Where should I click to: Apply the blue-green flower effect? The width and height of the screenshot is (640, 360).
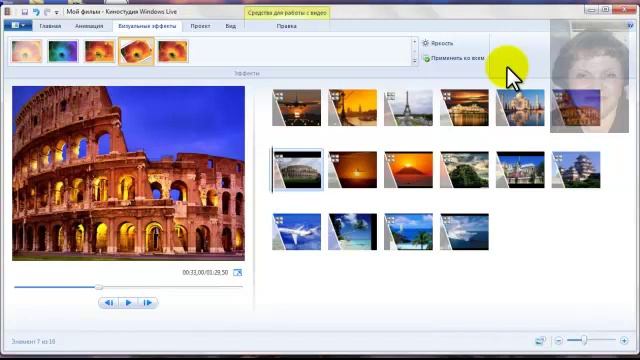pyautogui.click(x=63, y=51)
